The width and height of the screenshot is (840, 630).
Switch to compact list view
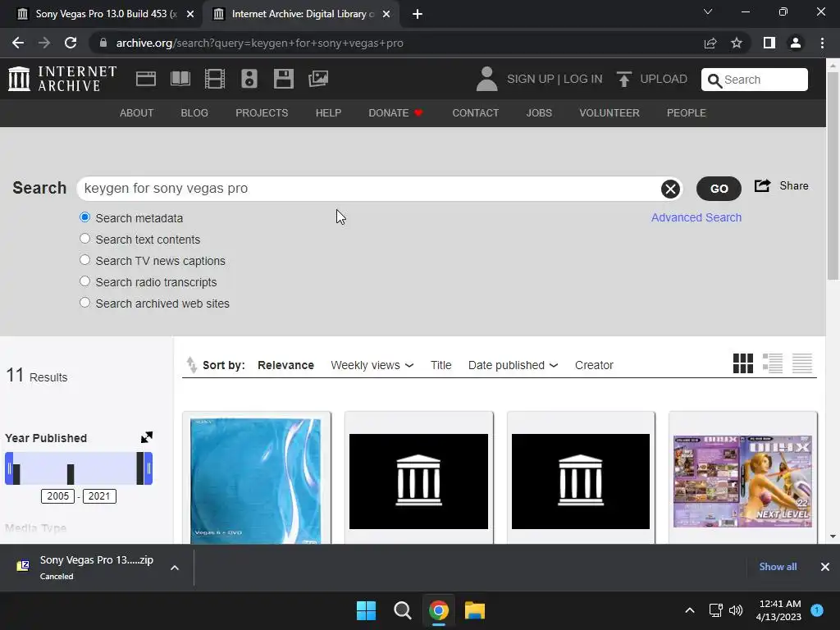[802, 363]
